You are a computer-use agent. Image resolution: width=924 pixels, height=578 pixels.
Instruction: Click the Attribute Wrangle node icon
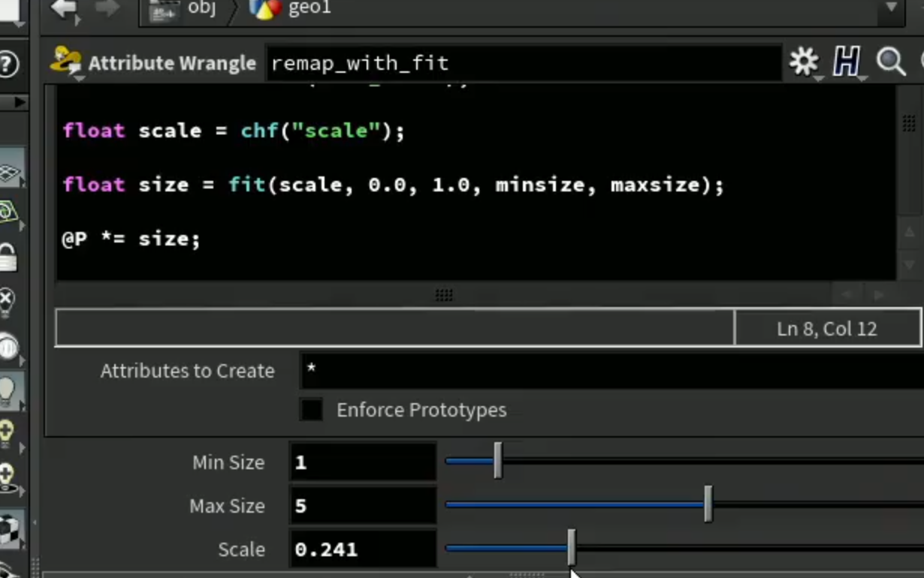click(66, 62)
